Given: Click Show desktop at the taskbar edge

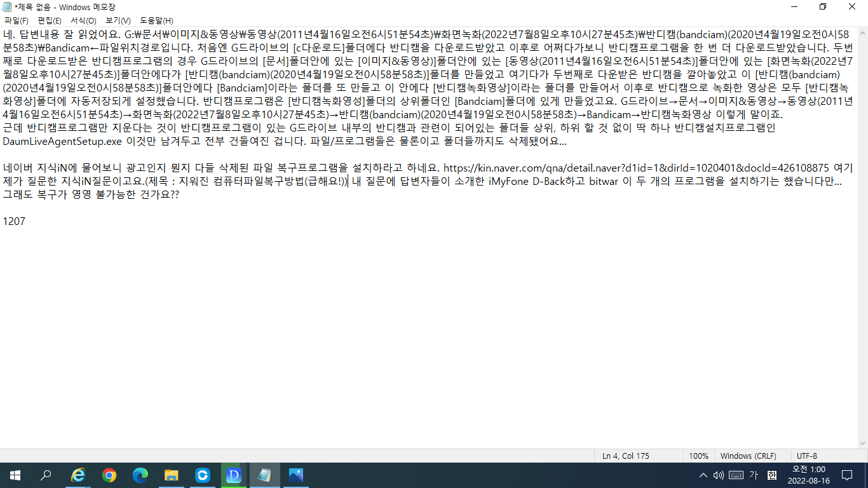Looking at the screenshot, I should [866, 475].
